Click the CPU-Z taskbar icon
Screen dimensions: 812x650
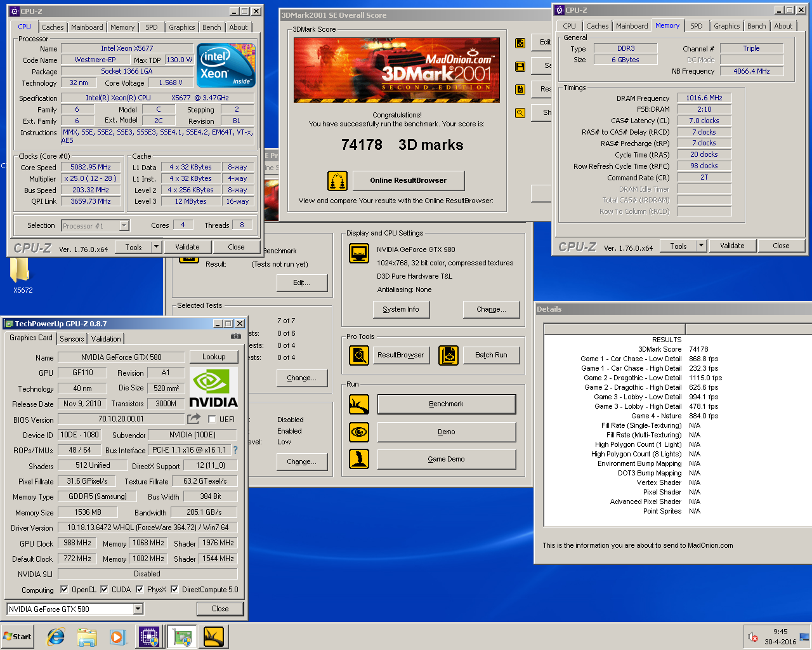(150, 637)
